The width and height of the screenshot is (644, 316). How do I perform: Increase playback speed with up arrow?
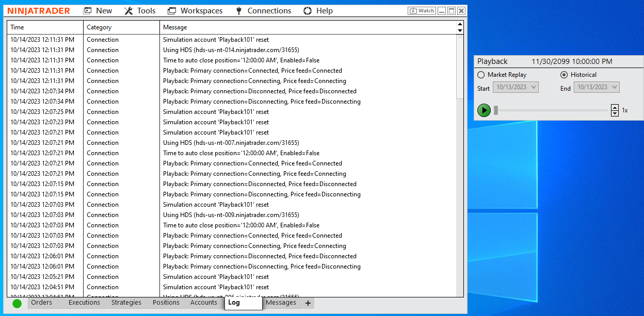[x=615, y=107]
